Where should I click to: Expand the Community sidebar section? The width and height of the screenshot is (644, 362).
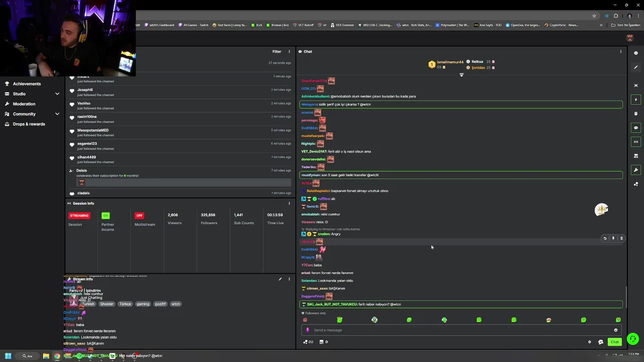57,114
